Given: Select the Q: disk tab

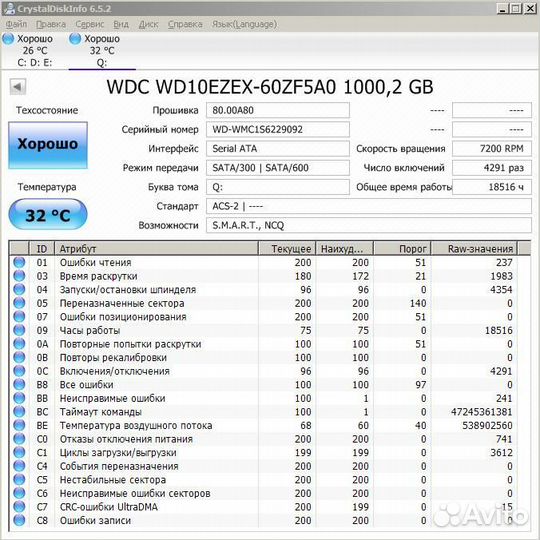Looking at the screenshot, I should (x=102, y=51).
